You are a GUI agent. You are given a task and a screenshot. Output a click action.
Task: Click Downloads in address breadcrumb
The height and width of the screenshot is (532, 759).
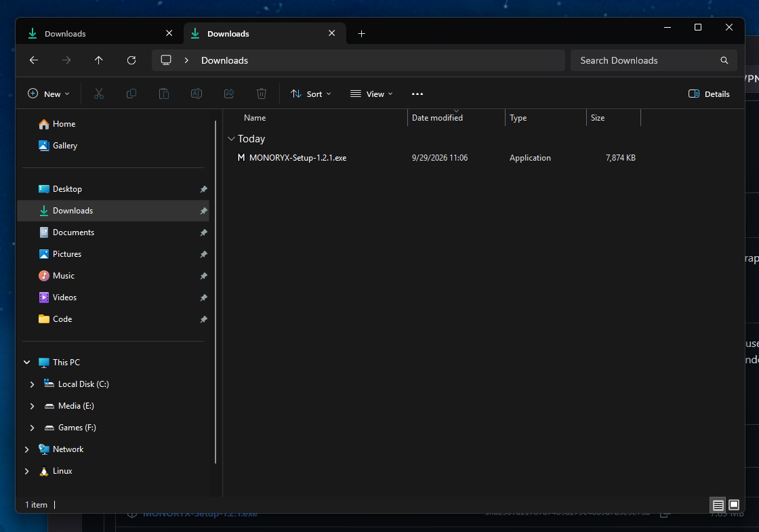point(224,60)
